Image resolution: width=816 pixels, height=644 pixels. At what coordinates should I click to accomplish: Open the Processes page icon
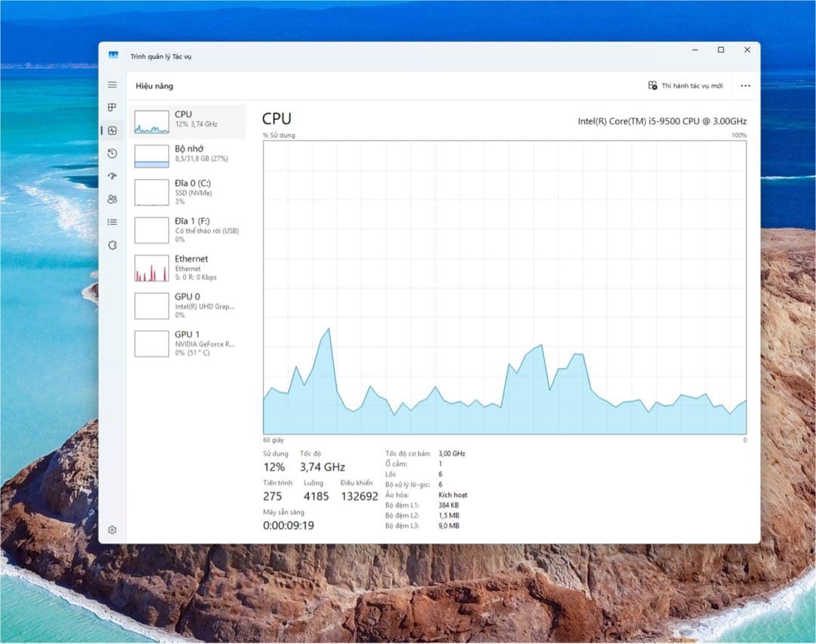click(x=112, y=107)
